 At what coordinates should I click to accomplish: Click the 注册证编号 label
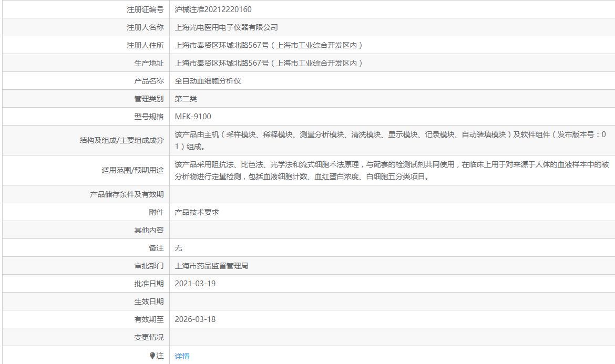click(x=145, y=9)
